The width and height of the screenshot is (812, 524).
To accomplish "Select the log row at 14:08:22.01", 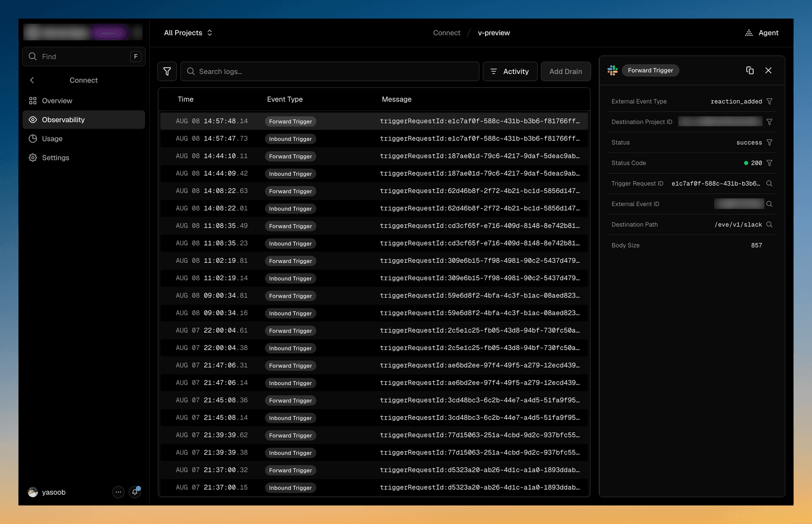I will coord(374,208).
